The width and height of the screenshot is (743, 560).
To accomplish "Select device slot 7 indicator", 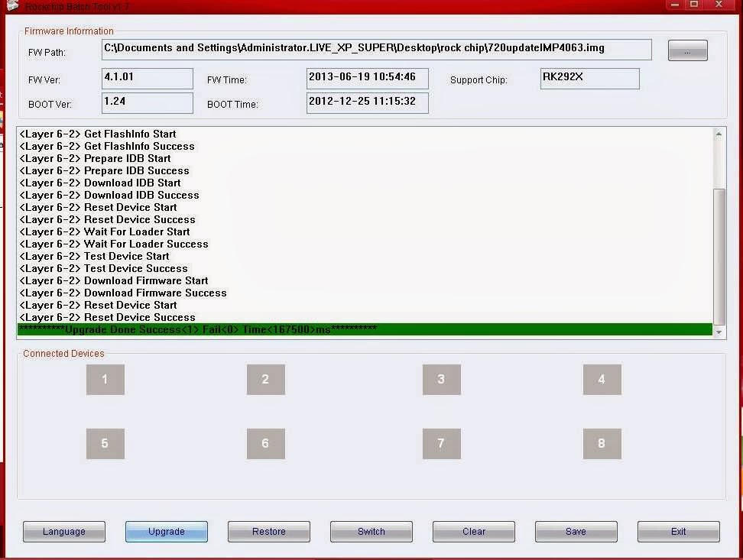I will point(441,443).
